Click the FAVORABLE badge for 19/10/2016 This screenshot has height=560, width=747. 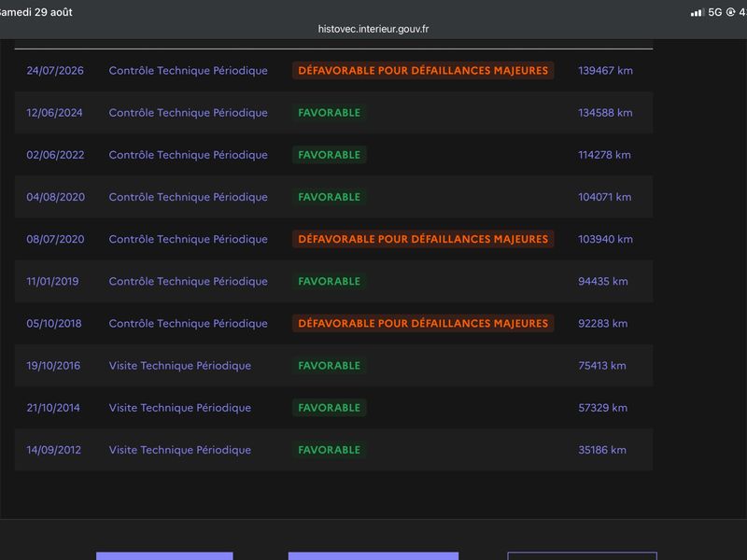pos(330,366)
